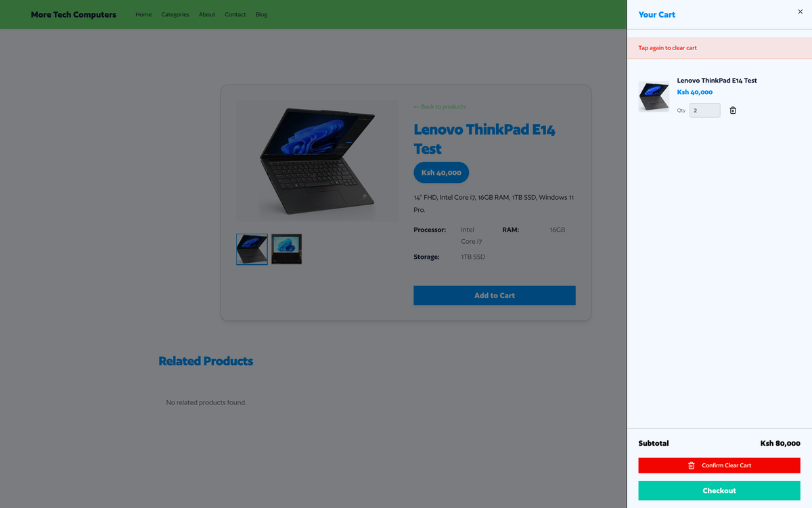The width and height of the screenshot is (812, 508).
Task: Go to the About page
Action: (x=207, y=14)
